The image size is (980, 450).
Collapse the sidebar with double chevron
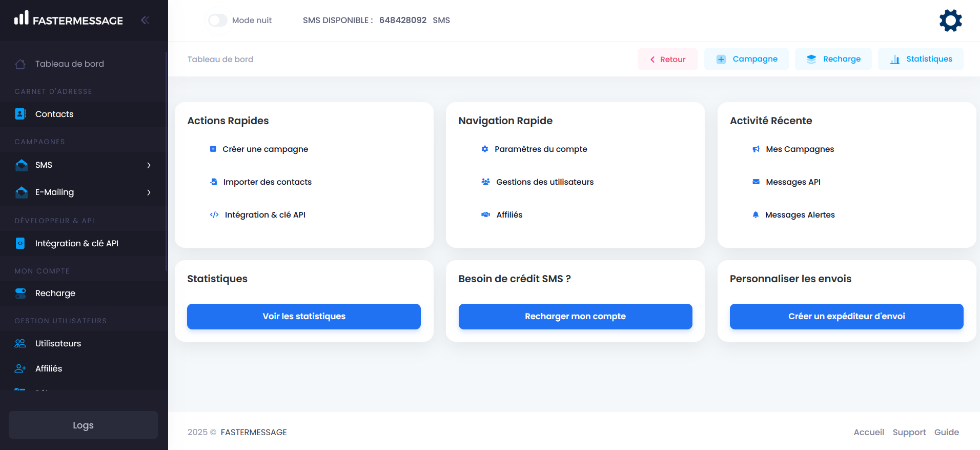(145, 21)
